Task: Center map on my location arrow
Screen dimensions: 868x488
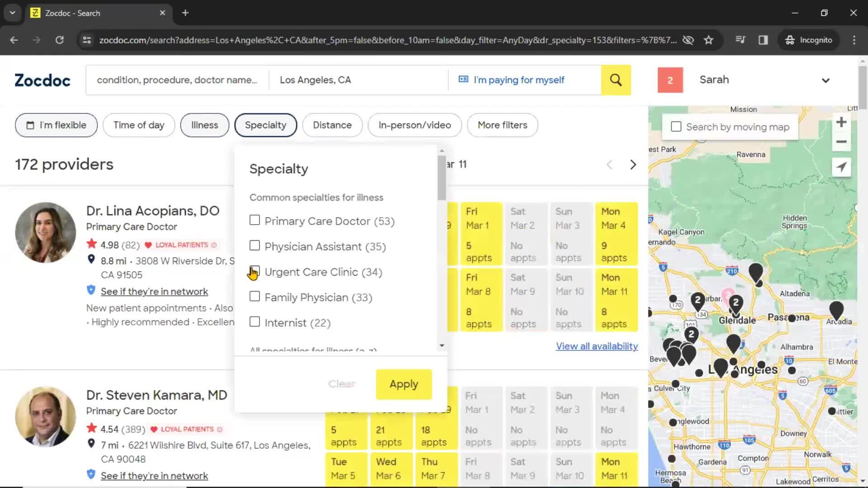Action: (x=841, y=167)
